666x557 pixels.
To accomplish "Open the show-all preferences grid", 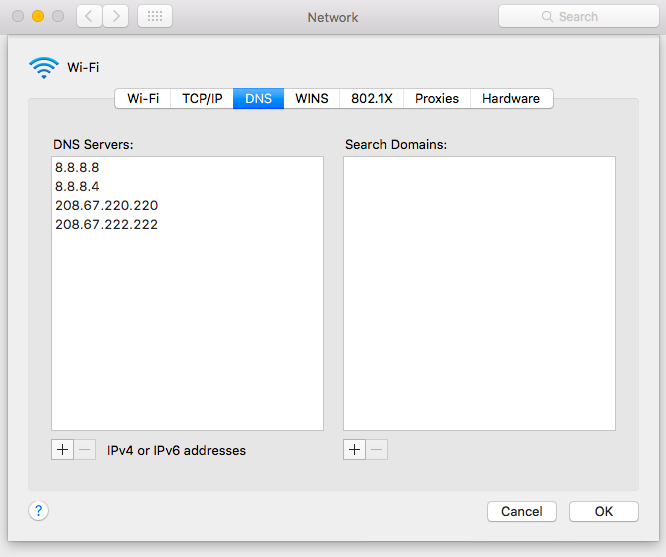I will [155, 17].
